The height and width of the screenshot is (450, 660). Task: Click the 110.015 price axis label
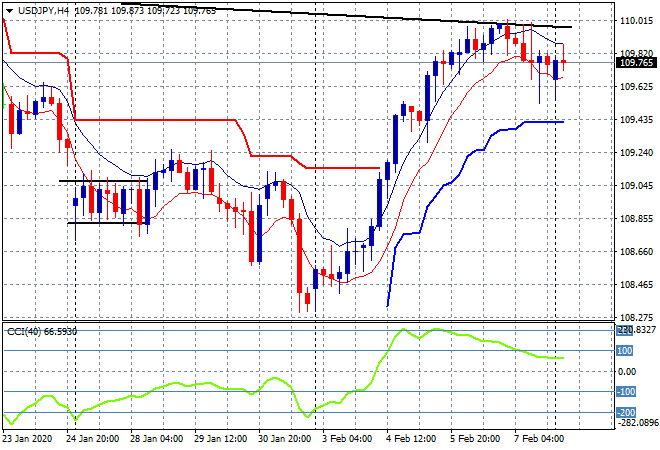click(x=636, y=21)
